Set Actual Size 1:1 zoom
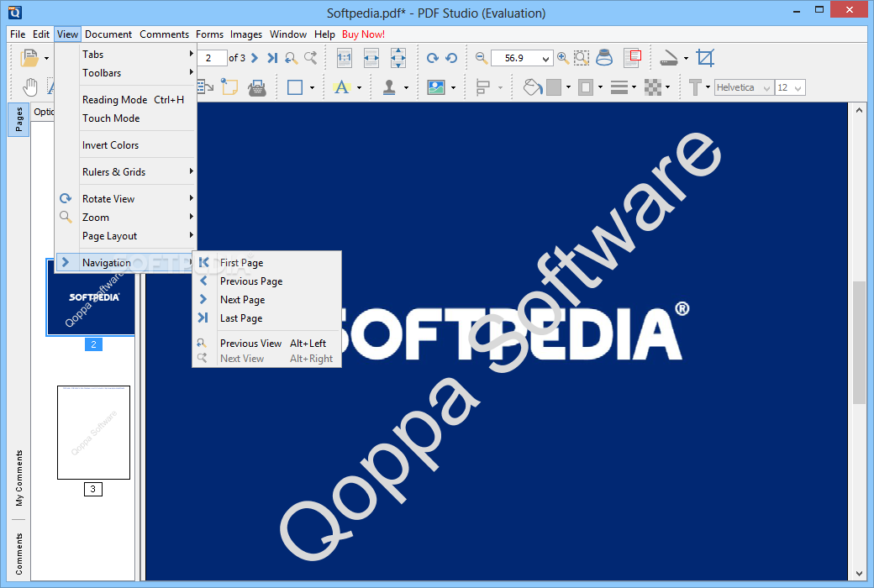The image size is (874, 588). 345,58
